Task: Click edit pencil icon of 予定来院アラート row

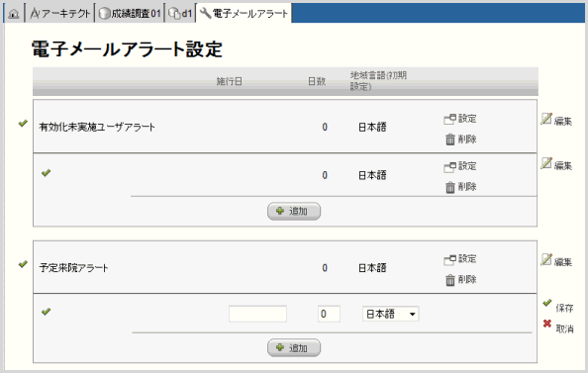Action: (546, 260)
